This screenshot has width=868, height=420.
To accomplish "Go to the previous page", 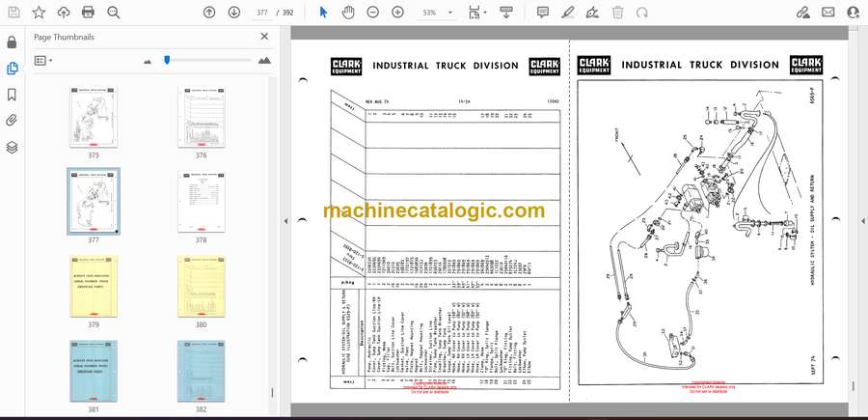I will (209, 13).
